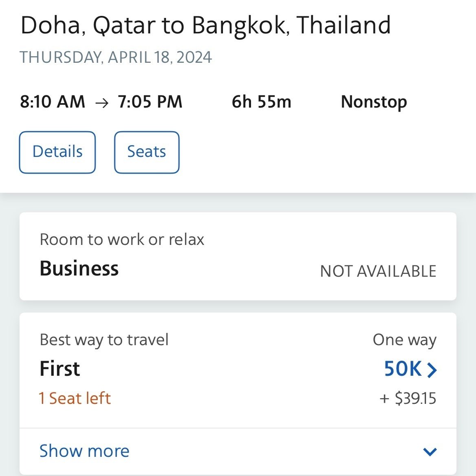
Task: Click the Show more down chevron
Action: [x=430, y=452]
